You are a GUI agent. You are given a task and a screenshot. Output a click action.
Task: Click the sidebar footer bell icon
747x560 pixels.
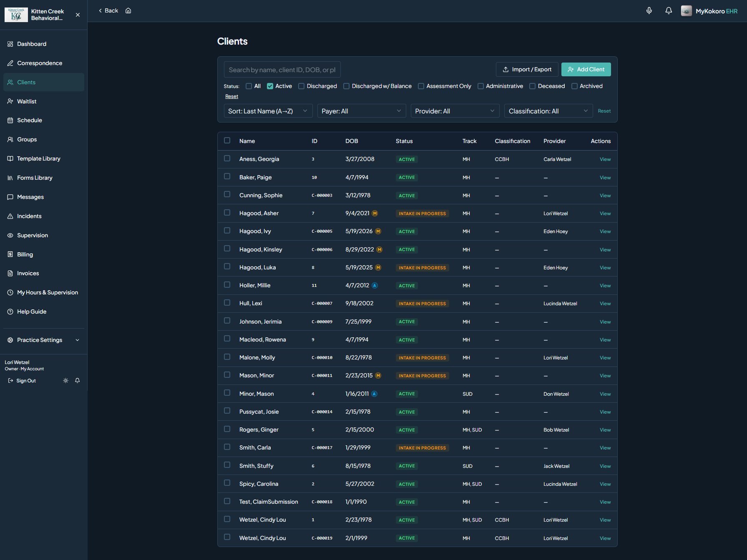coord(77,381)
